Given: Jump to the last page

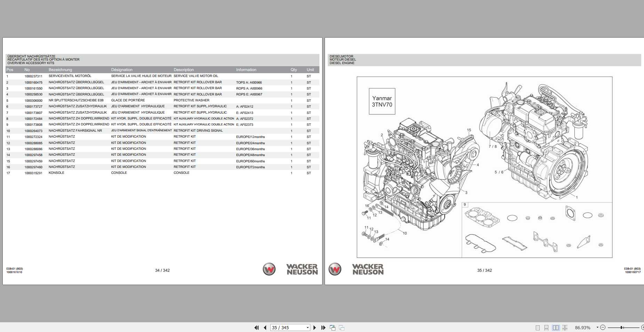Looking at the screenshot, I should coord(323,327).
